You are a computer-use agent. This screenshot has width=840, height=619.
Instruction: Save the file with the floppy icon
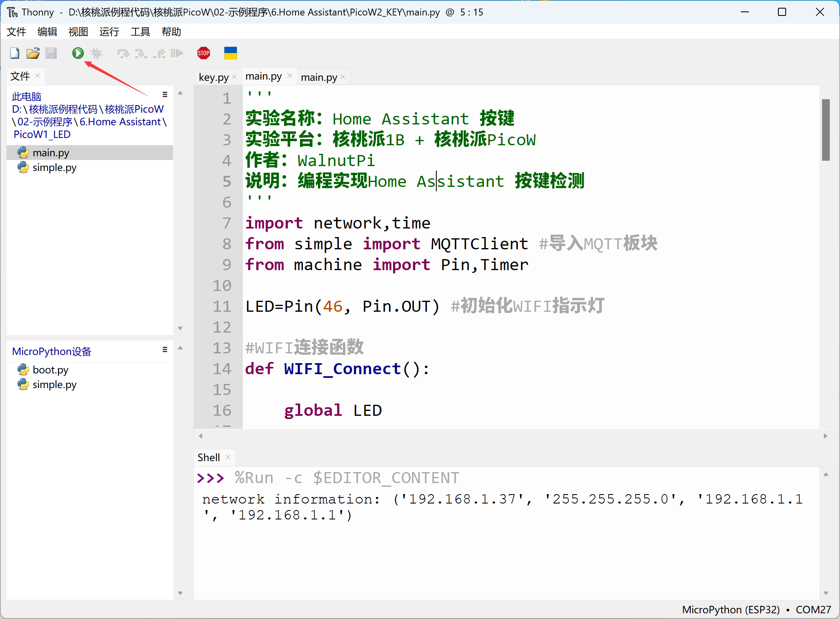51,53
